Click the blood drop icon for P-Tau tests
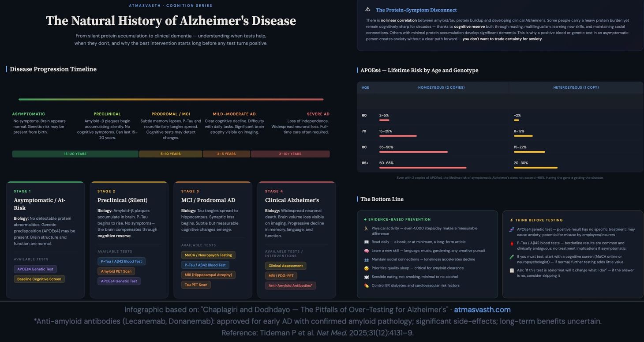 (511, 243)
